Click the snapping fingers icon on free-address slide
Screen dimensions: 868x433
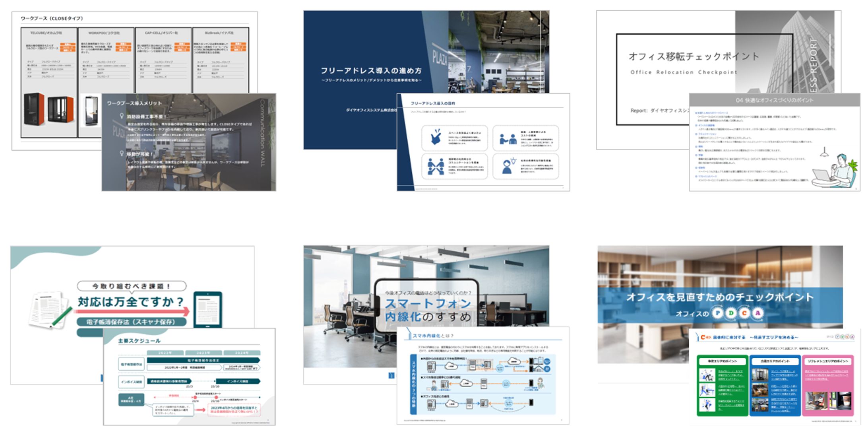coord(436,137)
